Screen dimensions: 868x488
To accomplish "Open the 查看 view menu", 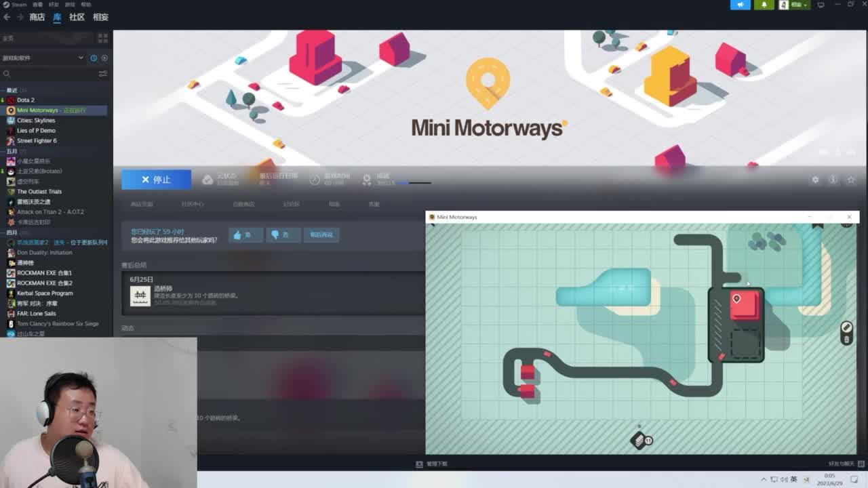I will (x=37, y=4).
